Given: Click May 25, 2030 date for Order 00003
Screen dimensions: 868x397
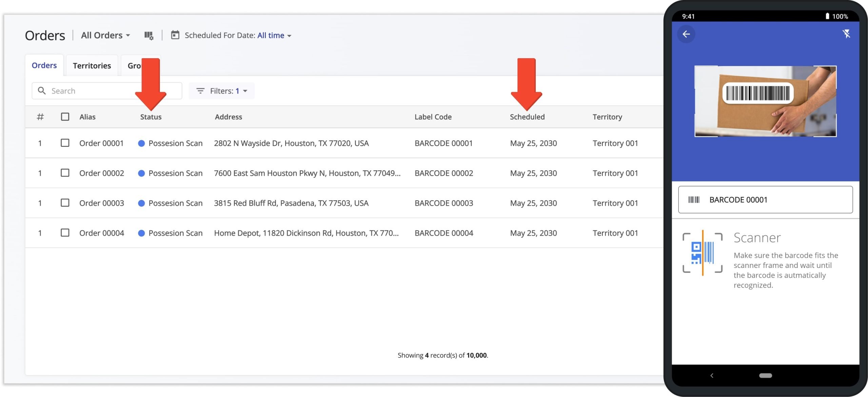Looking at the screenshot, I should coord(533,203).
